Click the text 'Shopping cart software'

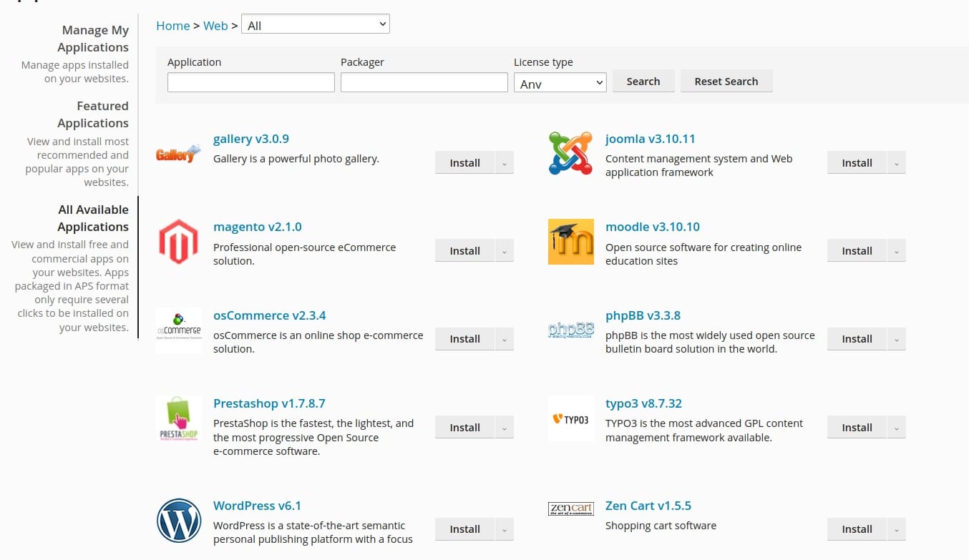pyautogui.click(x=661, y=526)
